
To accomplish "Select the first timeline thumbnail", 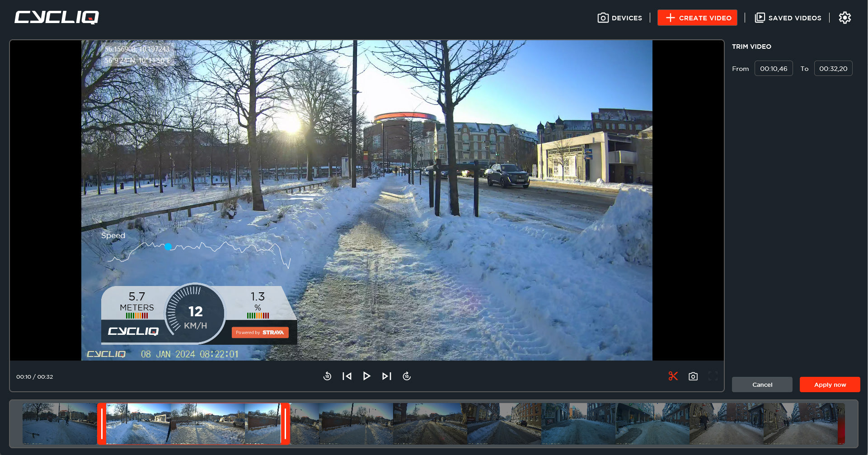I will [59, 424].
